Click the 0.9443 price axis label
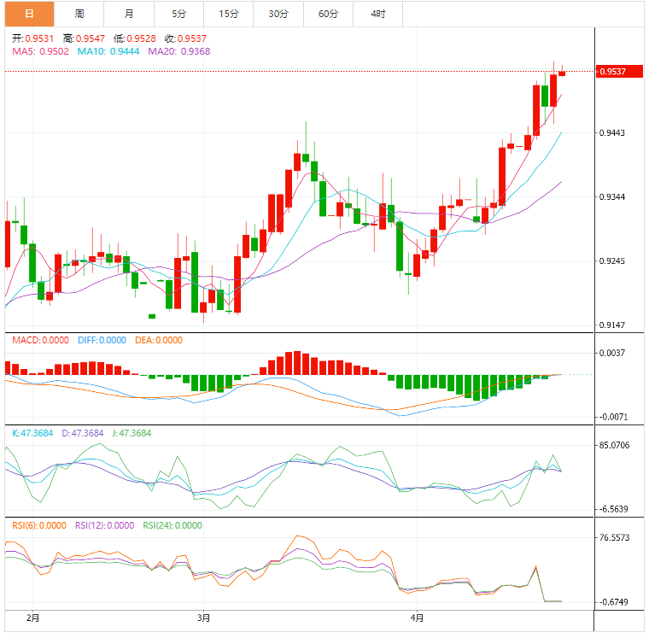The width and height of the screenshot is (649, 644). pyautogui.click(x=612, y=133)
